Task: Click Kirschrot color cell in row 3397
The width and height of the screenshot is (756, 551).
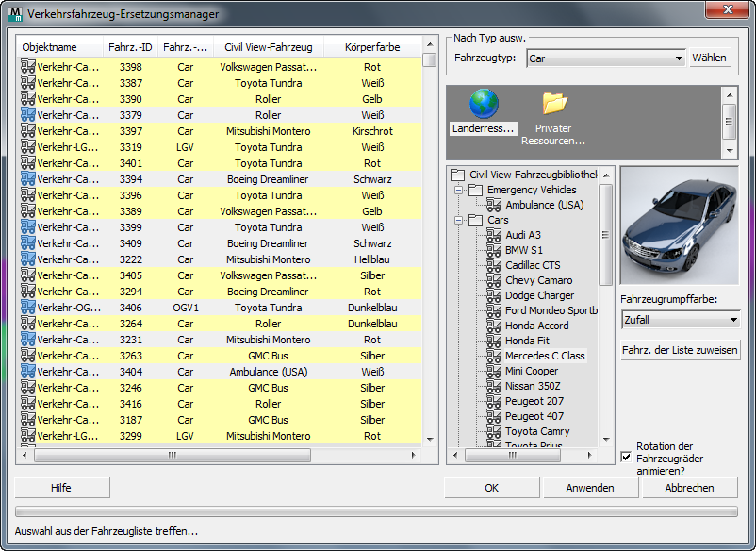Action: (372, 131)
